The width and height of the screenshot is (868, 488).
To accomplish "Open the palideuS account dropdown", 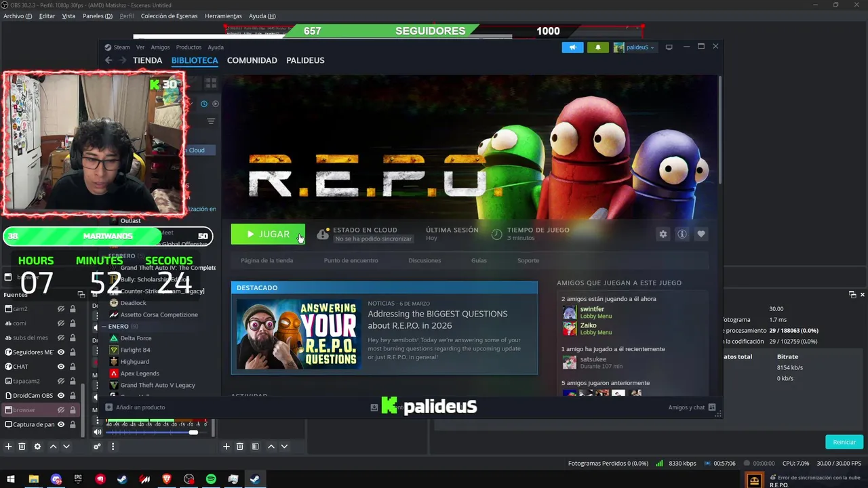I will click(635, 47).
